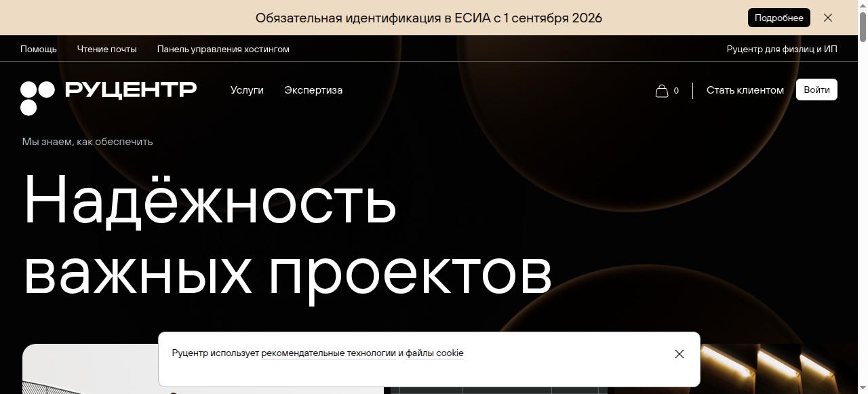The width and height of the screenshot is (868, 394).
Task: Click the ESIA identification banner text
Action: click(x=429, y=18)
